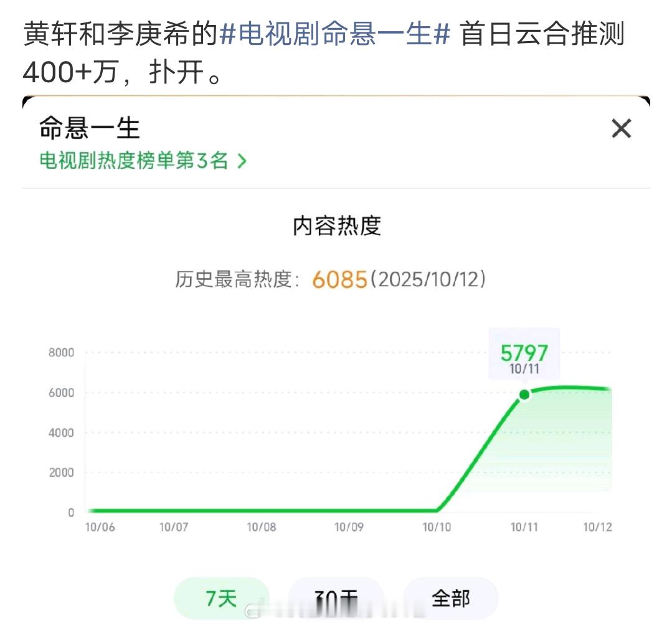Close the 命悬一生 popularity panel
672x625 pixels.
[x=621, y=128]
